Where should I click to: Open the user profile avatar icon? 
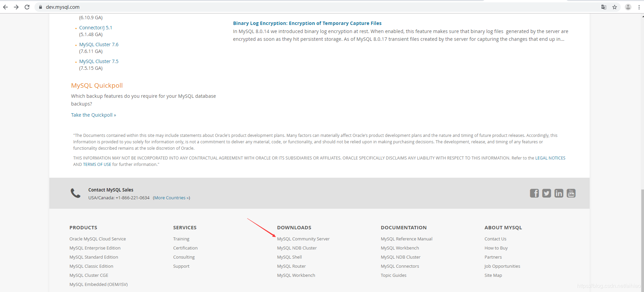click(x=628, y=7)
